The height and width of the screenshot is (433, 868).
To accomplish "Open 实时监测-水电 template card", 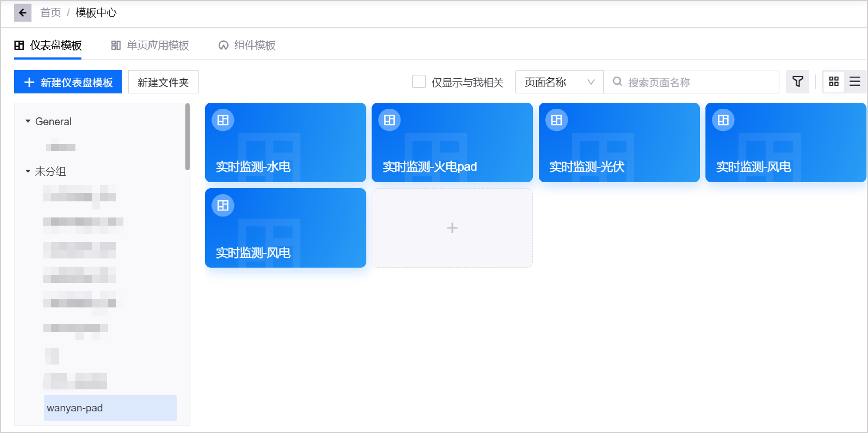I will [x=285, y=142].
